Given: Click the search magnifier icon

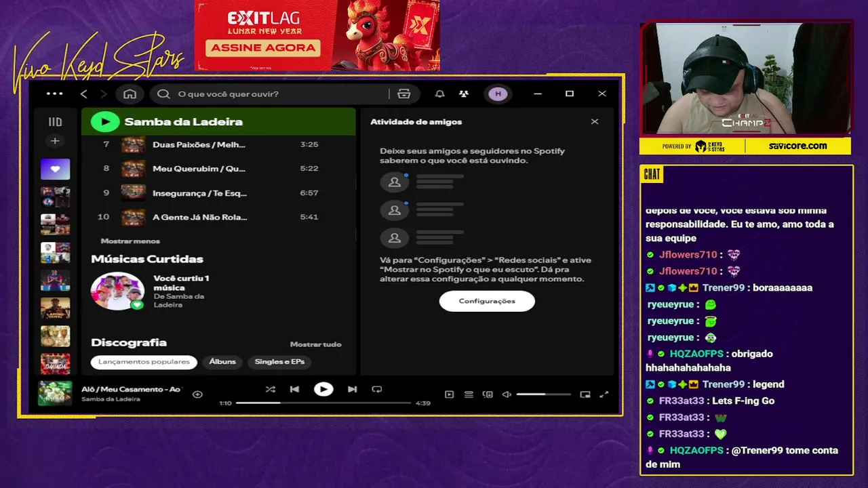Looking at the screenshot, I should click(163, 94).
